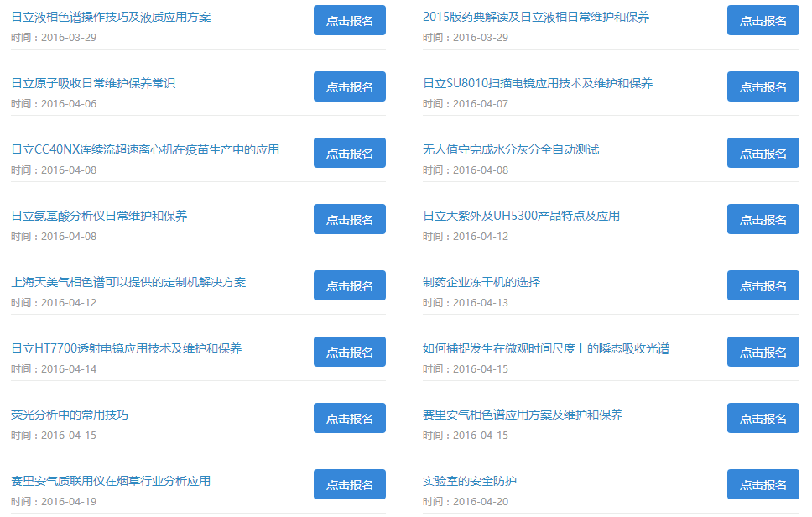Click 点击报名 for 瞬态吸收光谱 webinar

pyautogui.click(x=763, y=352)
